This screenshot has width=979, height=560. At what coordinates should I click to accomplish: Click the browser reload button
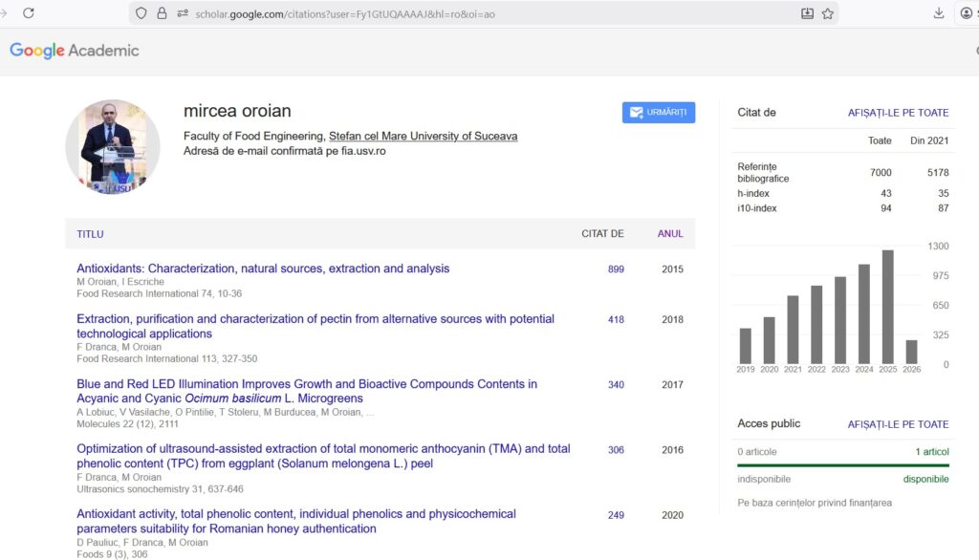(x=29, y=13)
